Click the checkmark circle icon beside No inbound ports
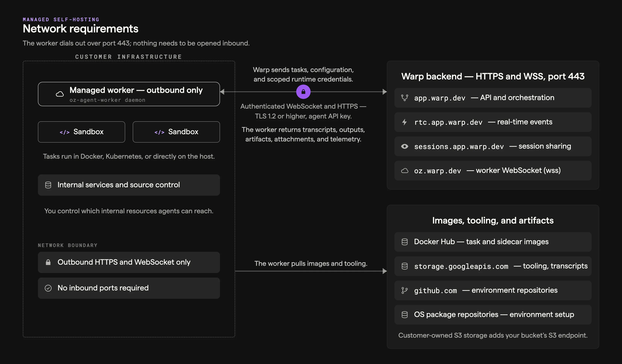 tap(48, 288)
